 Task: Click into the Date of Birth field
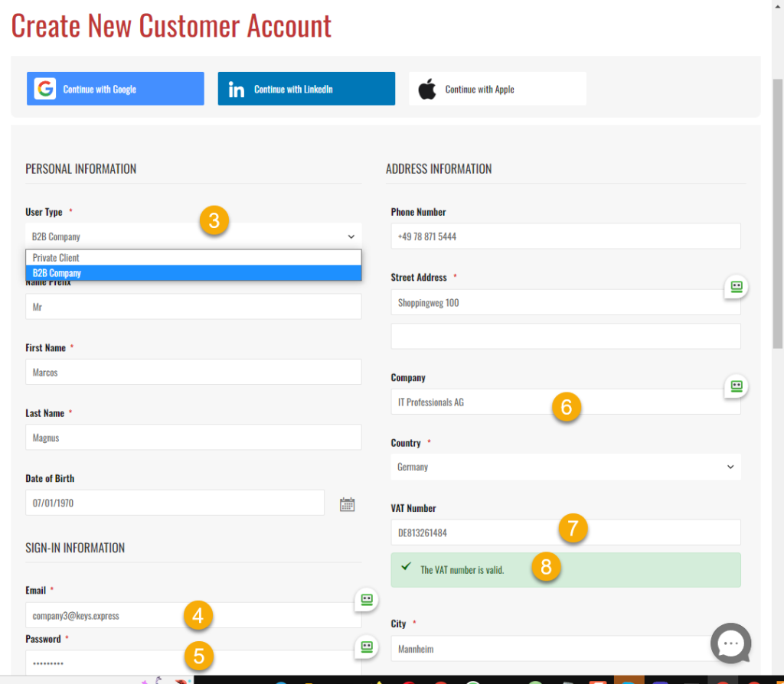click(x=175, y=503)
